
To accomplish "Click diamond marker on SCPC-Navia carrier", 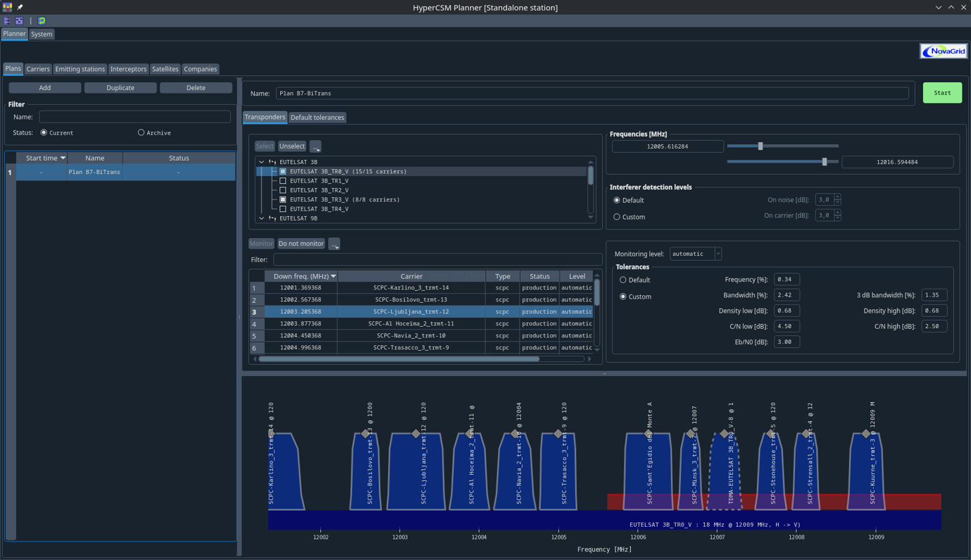I will (x=516, y=434).
